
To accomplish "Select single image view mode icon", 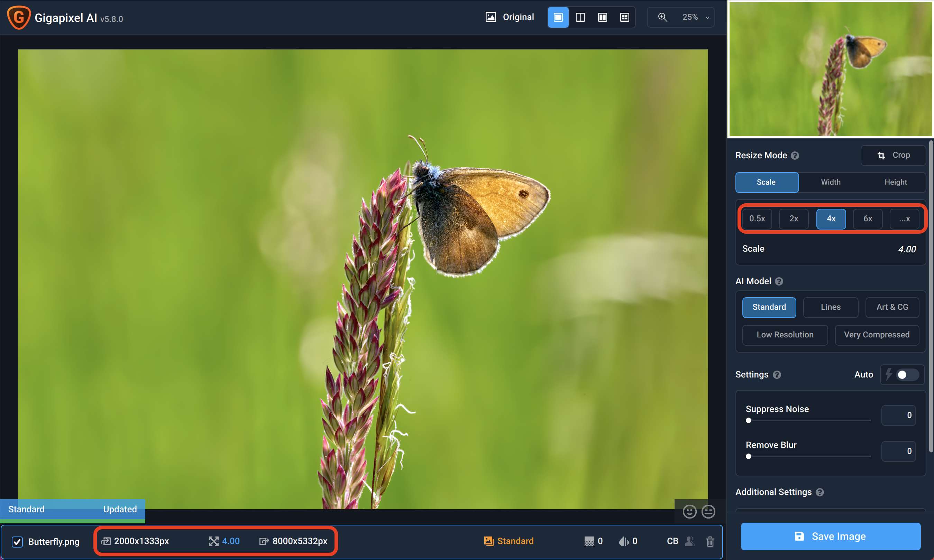I will (x=558, y=17).
